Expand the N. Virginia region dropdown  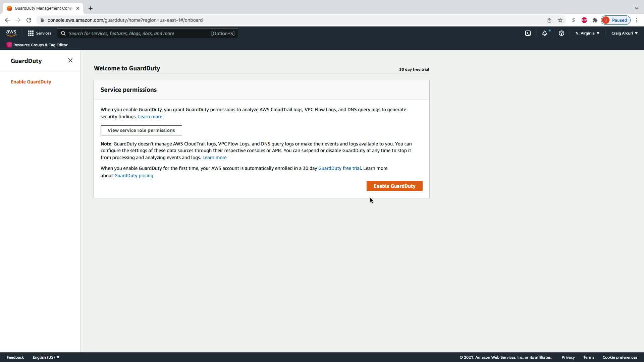[x=587, y=33]
